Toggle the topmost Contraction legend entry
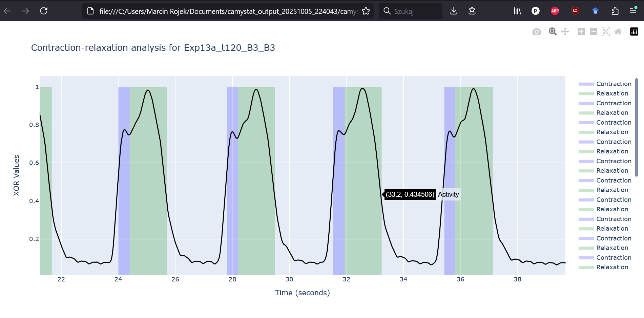Image resolution: width=644 pixels, height=318 pixels. coord(605,84)
